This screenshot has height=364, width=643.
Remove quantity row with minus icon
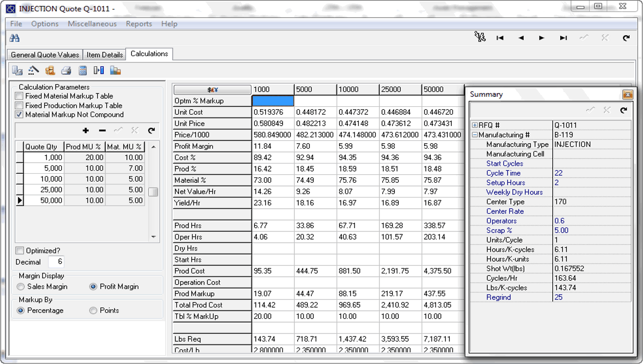point(102,130)
